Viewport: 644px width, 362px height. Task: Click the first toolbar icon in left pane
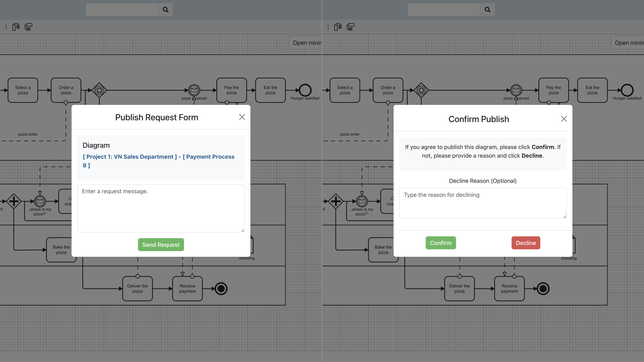tap(16, 27)
